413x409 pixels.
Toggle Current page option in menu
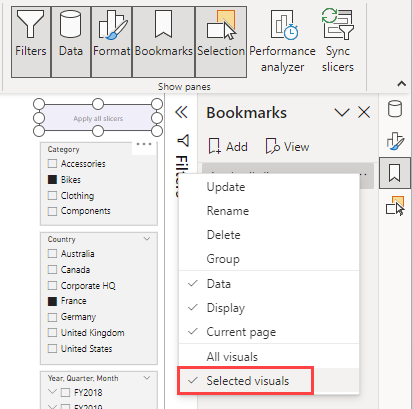[x=269, y=332]
